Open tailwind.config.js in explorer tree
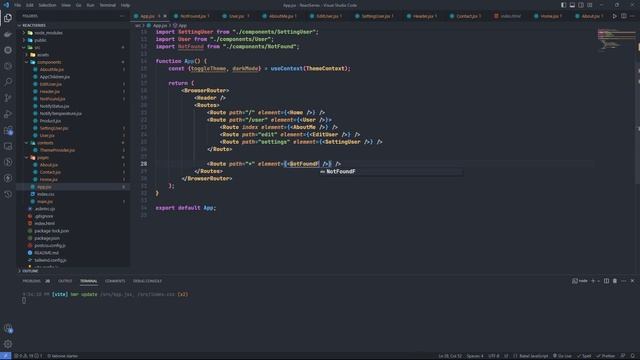The width and height of the screenshot is (640, 360). [x=50, y=260]
